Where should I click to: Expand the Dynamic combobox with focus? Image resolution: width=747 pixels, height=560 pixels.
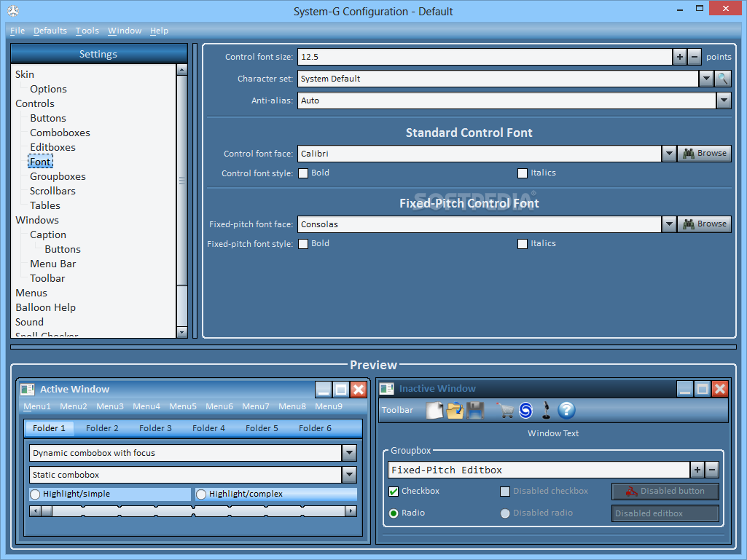pos(349,453)
